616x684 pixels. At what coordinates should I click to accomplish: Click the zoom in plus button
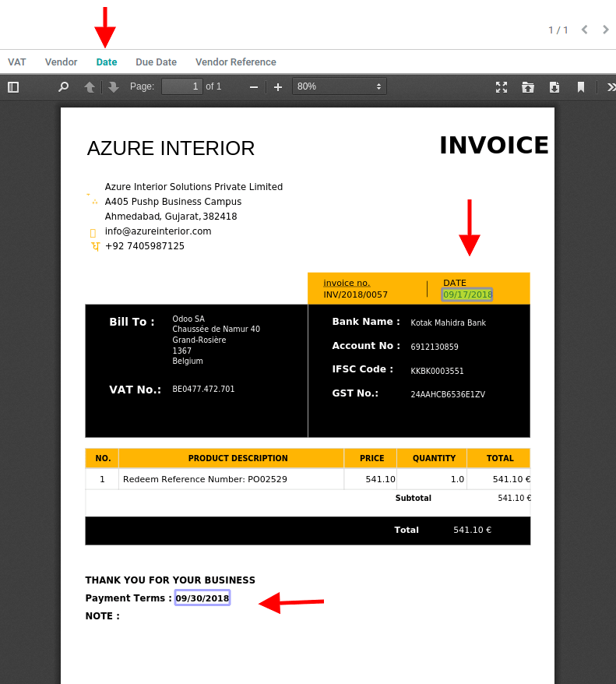pos(277,86)
